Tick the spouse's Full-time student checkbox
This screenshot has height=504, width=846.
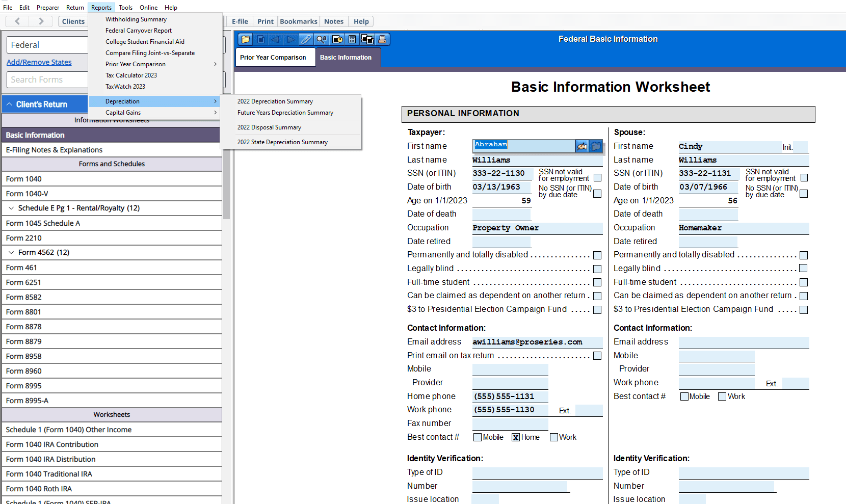pyautogui.click(x=804, y=282)
